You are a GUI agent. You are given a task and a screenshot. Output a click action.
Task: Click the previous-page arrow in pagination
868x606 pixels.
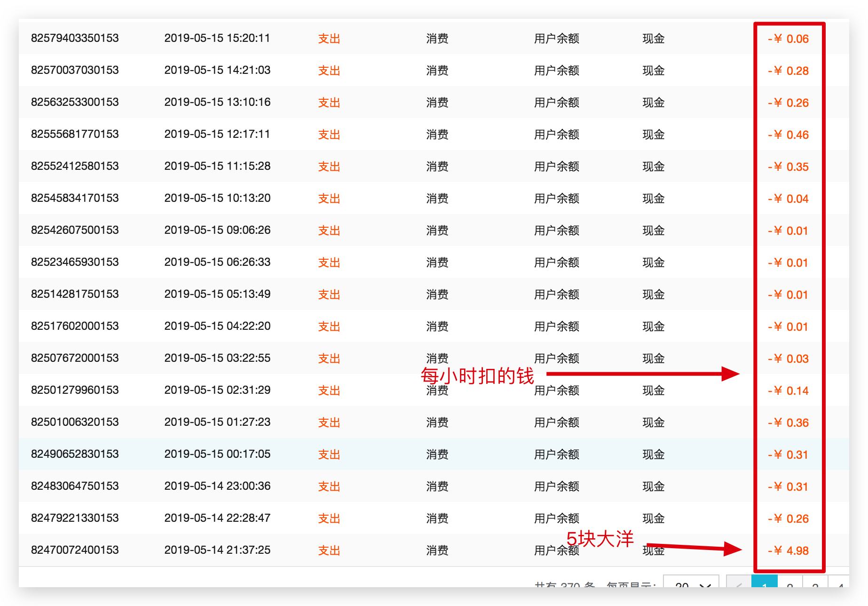pyautogui.click(x=739, y=582)
